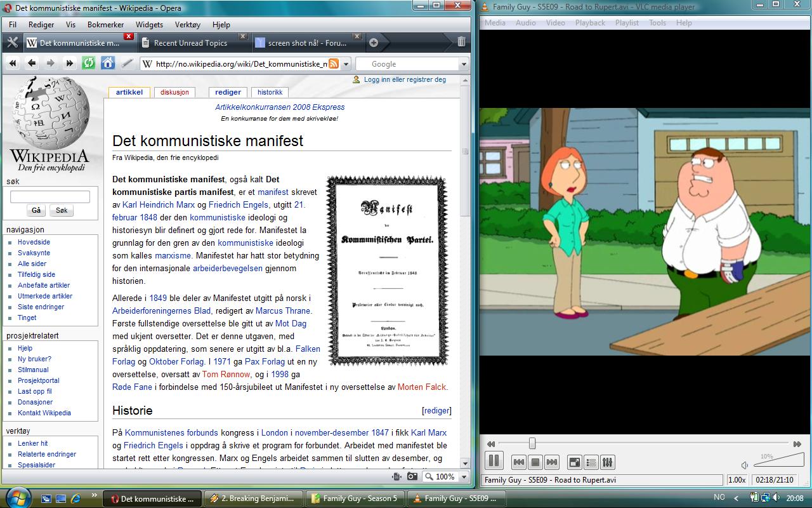Stop playback in VLC
This screenshot has height=508, width=812.
click(x=535, y=462)
